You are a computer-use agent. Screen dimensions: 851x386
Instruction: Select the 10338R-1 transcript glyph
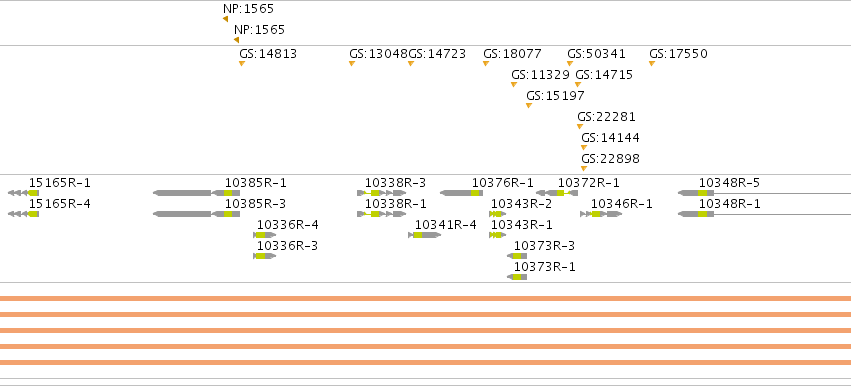tap(382, 214)
